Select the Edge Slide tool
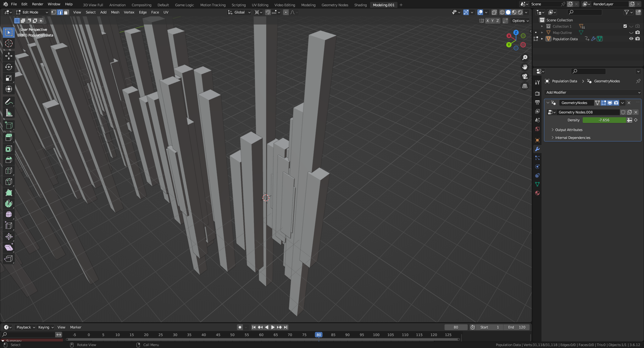The width and height of the screenshot is (644, 348). pos(9,226)
